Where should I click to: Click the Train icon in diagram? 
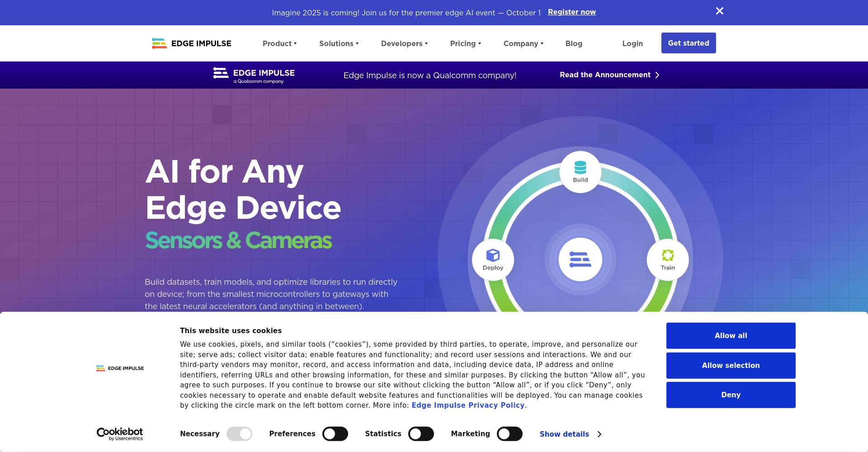(668, 260)
